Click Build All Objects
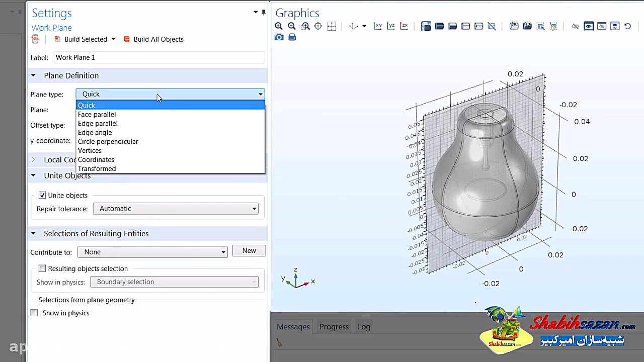This screenshot has height=362, width=644. point(153,39)
